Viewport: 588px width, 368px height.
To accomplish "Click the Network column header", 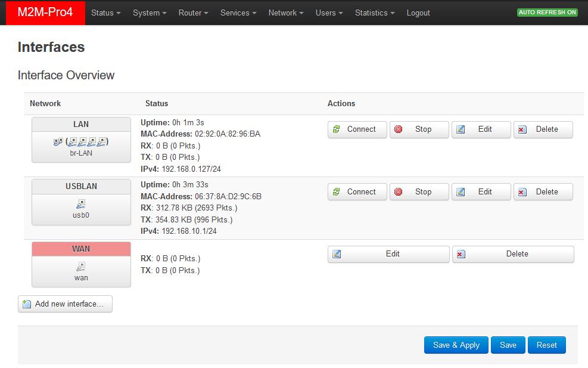I will coord(45,103).
